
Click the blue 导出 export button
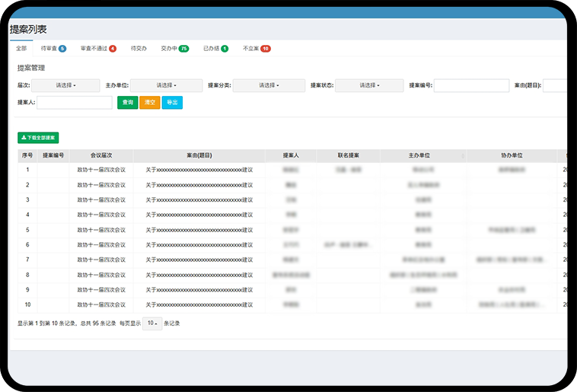172,102
